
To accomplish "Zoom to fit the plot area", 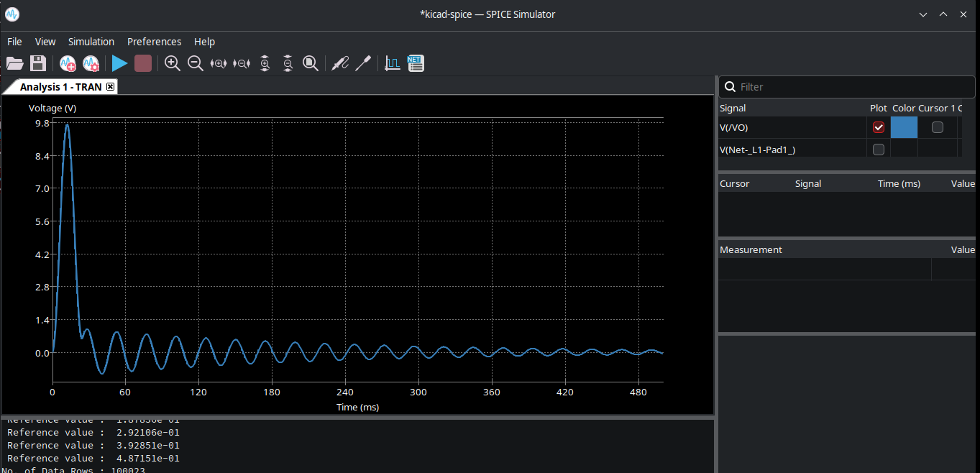I will (311, 63).
